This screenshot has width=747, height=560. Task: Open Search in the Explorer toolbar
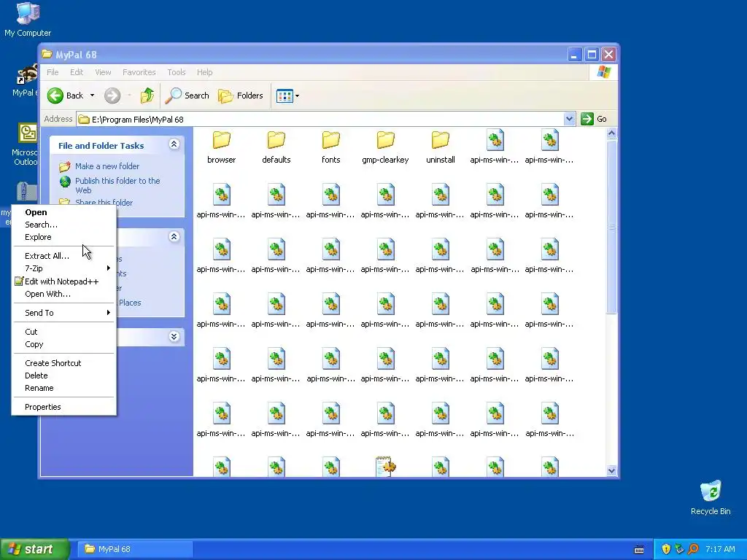pos(187,96)
